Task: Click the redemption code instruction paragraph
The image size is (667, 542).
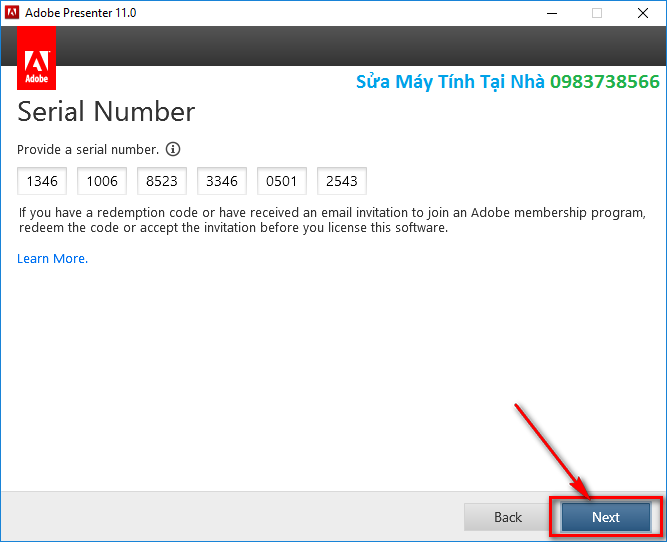Action: click(x=332, y=220)
